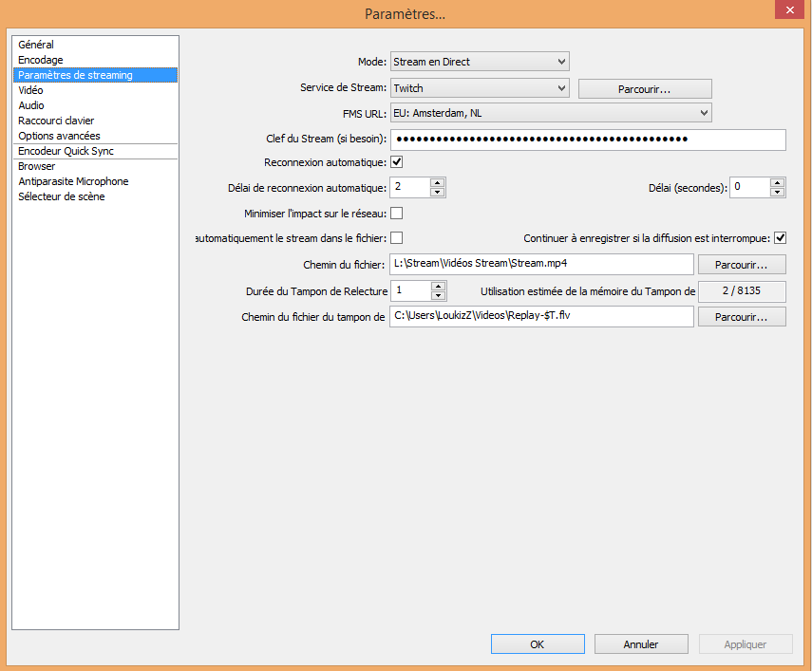
Task: Select the Encodage category
Action: pos(95,60)
